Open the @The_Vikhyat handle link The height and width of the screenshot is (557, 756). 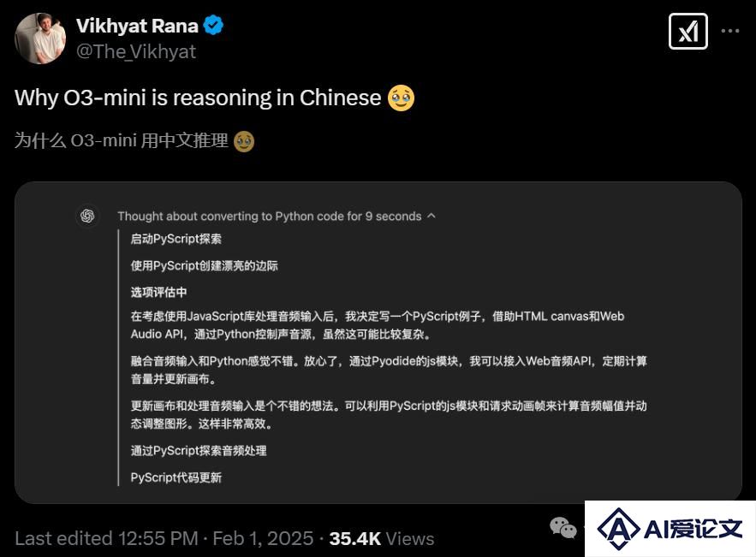[136, 51]
